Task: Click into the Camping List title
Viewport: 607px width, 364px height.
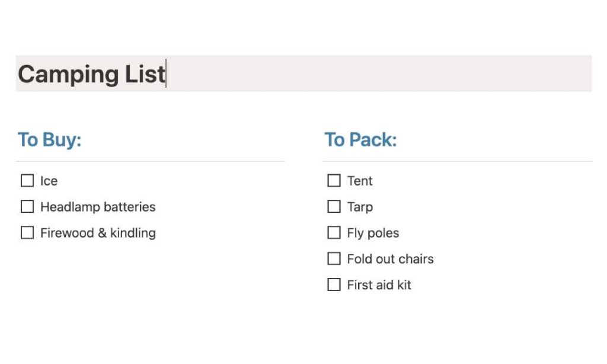Action: click(92, 74)
